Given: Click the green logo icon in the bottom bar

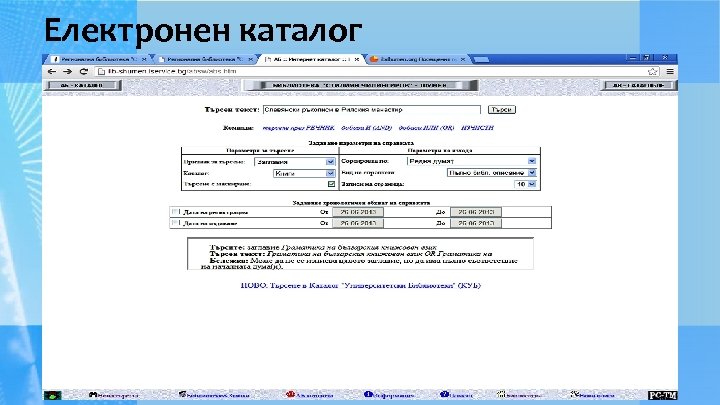Looking at the screenshot, I should [52, 395].
